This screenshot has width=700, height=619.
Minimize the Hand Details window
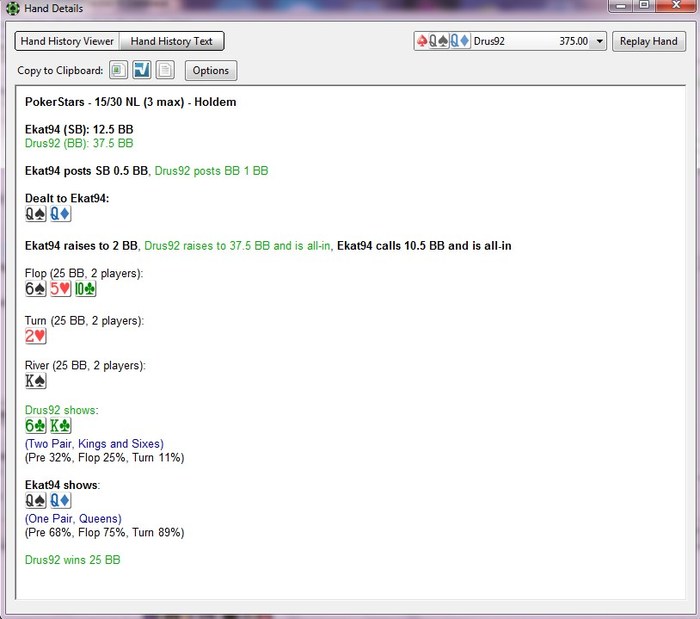[x=621, y=6]
